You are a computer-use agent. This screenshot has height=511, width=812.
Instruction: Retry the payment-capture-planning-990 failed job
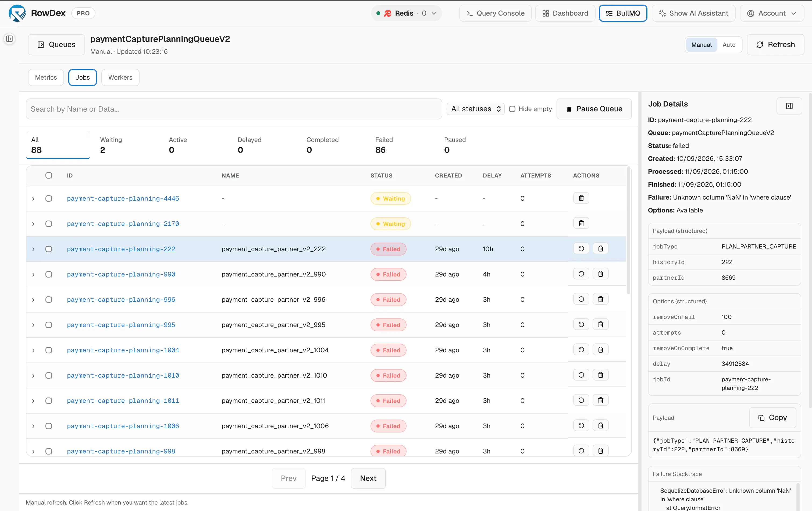point(581,274)
